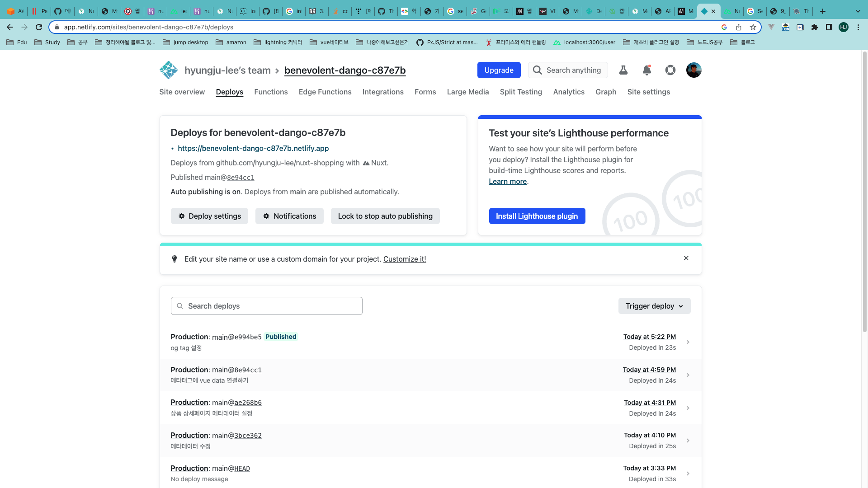Bookmark this page with the star icon
868x488 pixels.
point(753,27)
